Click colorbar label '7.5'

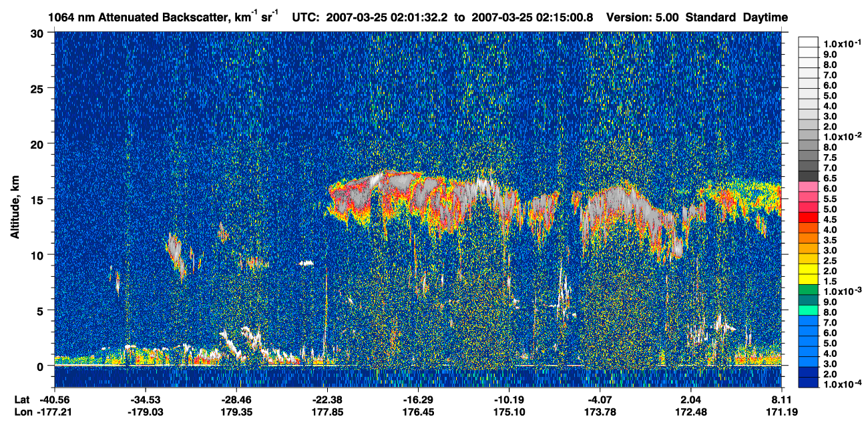tap(830, 157)
